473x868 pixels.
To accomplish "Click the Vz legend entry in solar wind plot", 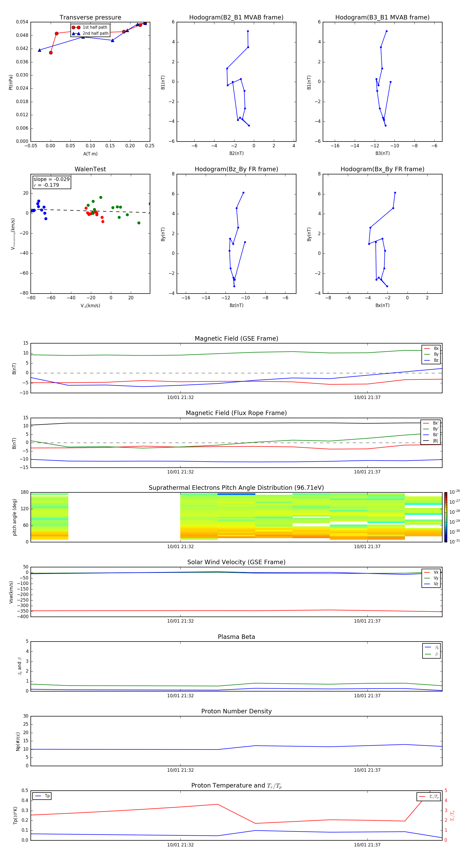I will point(431,584).
